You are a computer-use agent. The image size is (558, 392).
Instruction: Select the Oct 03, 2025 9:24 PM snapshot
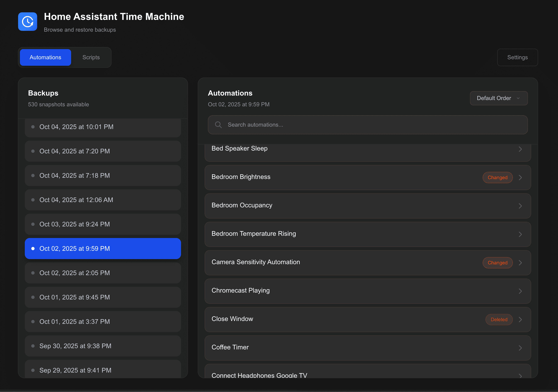[103, 224]
